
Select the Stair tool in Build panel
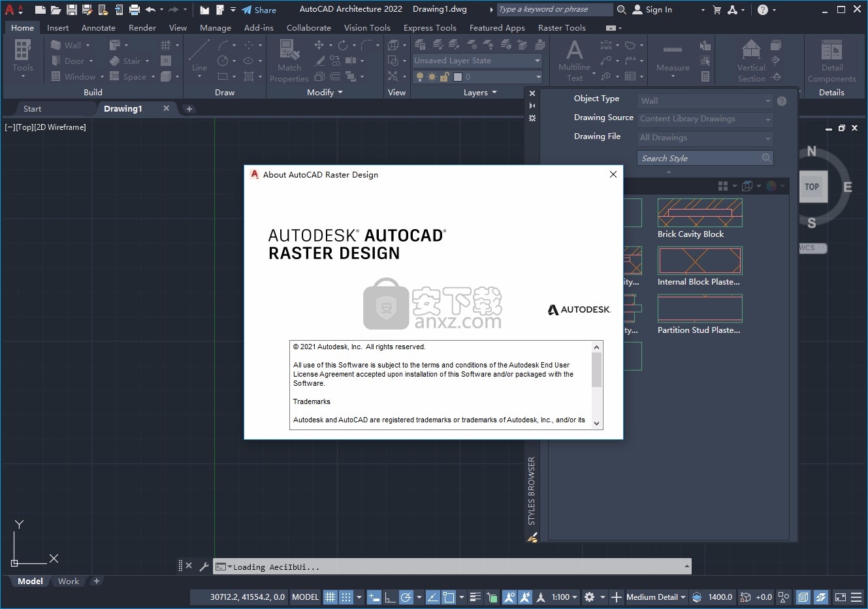pos(125,61)
